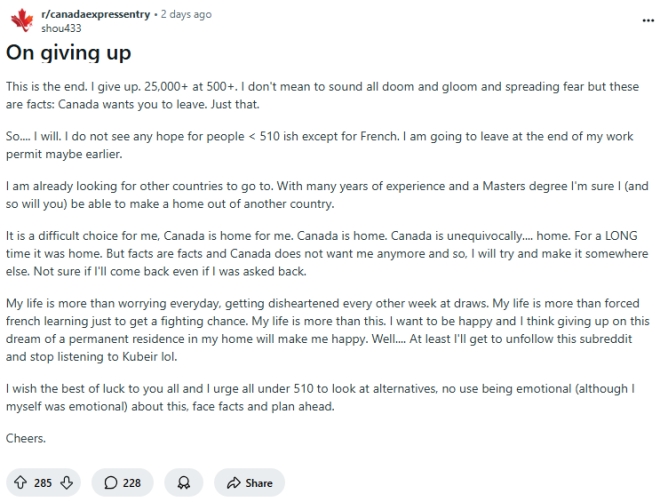Image resolution: width=660 pixels, height=502 pixels.
Task: Give an award to this post
Action: click(183, 482)
